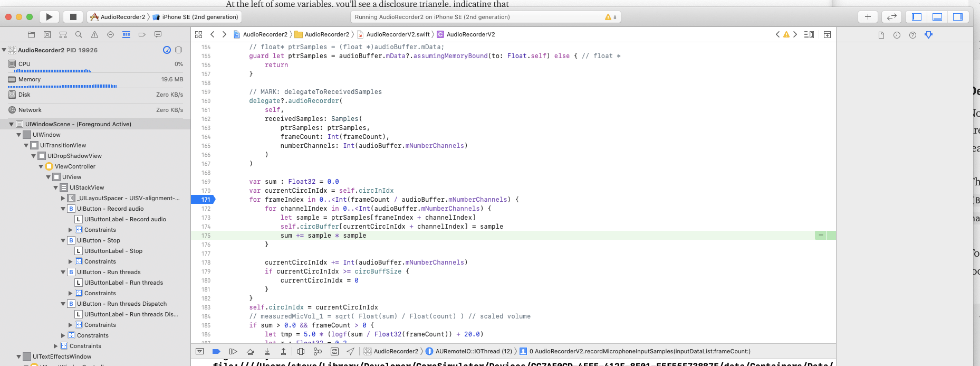The width and height of the screenshot is (980, 366).
Task: Show the History inspector clock icon
Action: coord(897,35)
